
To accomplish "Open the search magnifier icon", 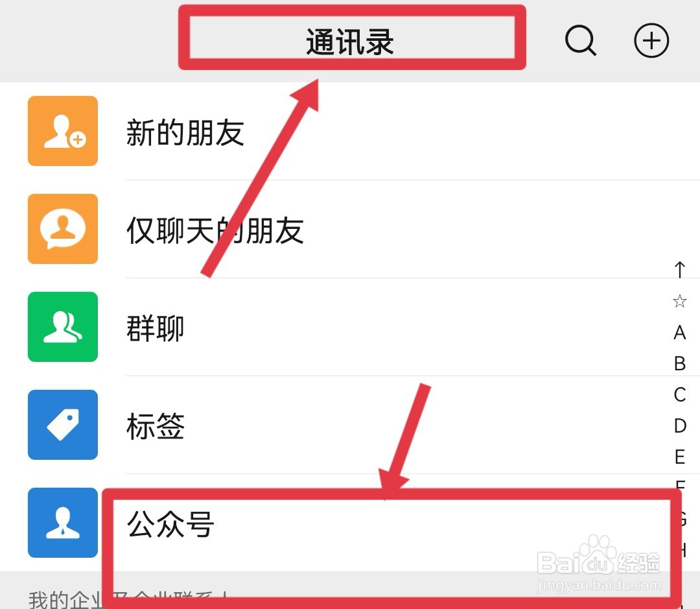I will pos(580,40).
